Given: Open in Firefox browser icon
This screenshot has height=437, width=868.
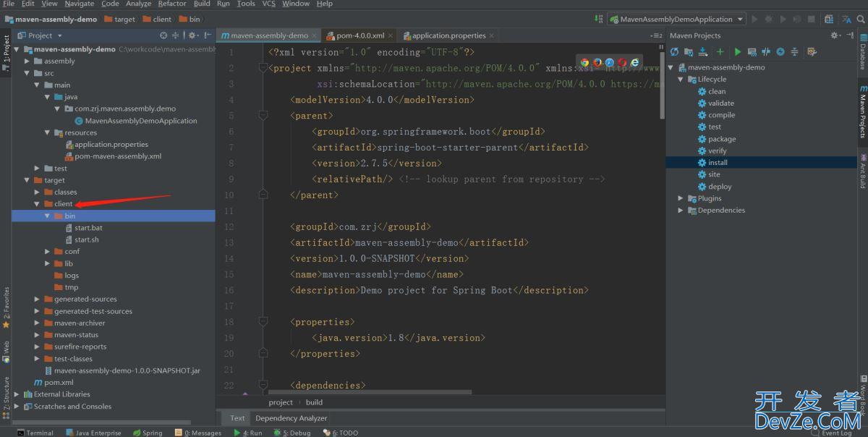Looking at the screenshot, I should point(597,63).
